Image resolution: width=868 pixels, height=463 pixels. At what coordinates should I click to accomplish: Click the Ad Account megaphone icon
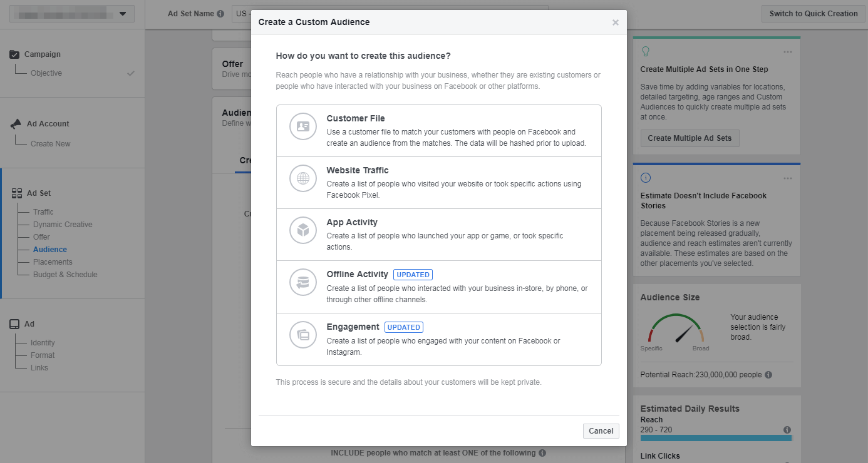(x=16, y=124)
